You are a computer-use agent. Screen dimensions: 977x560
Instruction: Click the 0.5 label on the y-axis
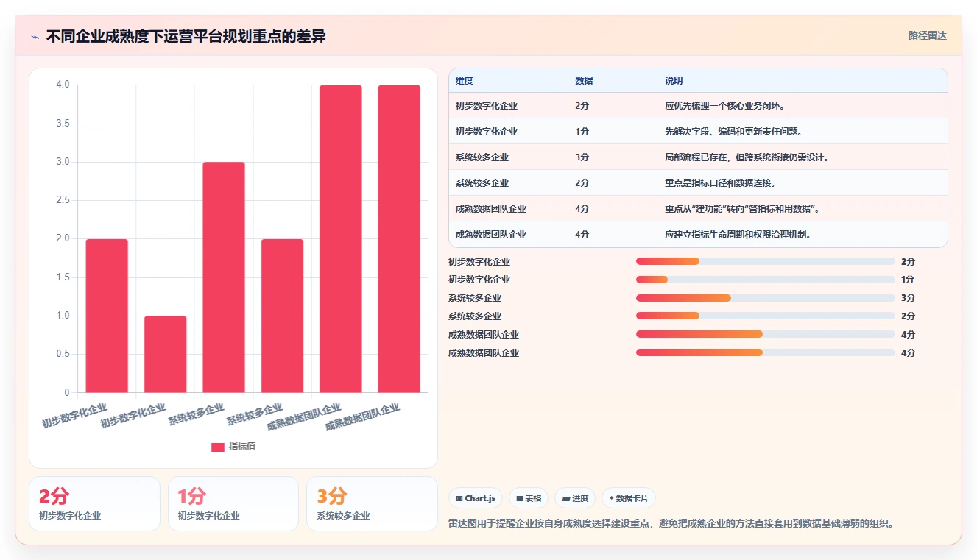point(63,354)
